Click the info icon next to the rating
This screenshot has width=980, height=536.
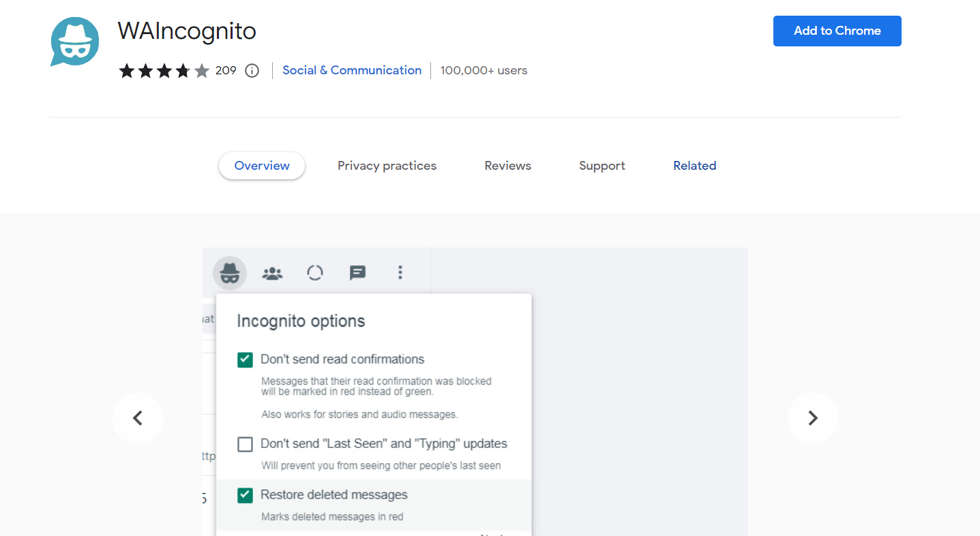[x=252, y=70]
